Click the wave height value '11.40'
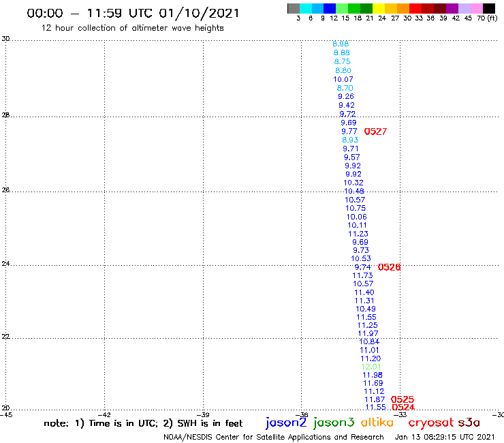504x443 pixels. (x=364, y=293)
